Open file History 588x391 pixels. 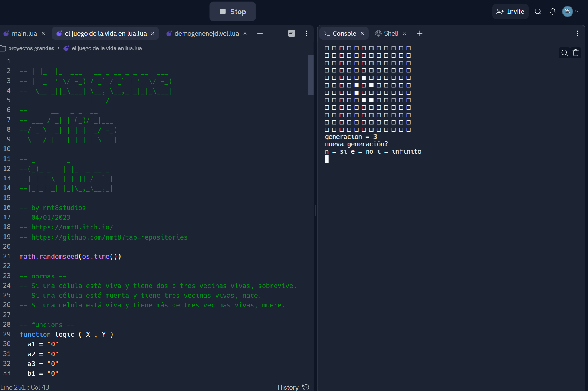[x=293, y=387]
